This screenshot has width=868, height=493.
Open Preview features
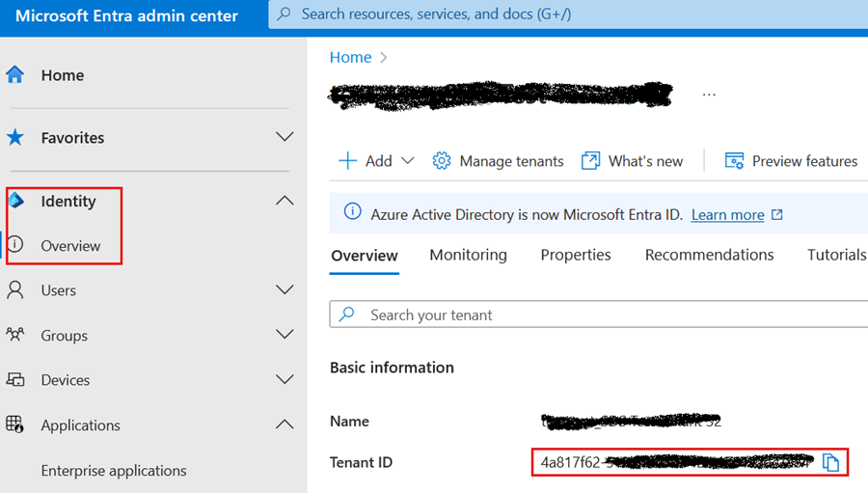[x=791, y=161]
